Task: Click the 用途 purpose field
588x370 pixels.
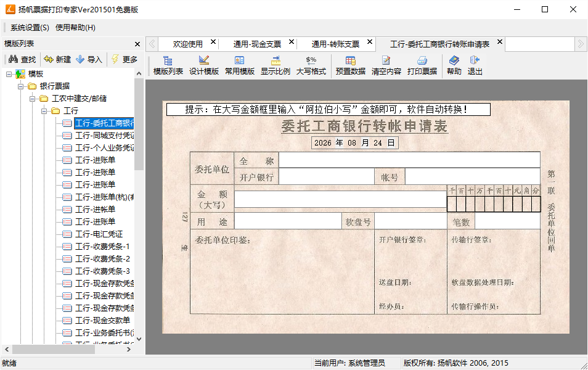Action: [x=288, y=221]
